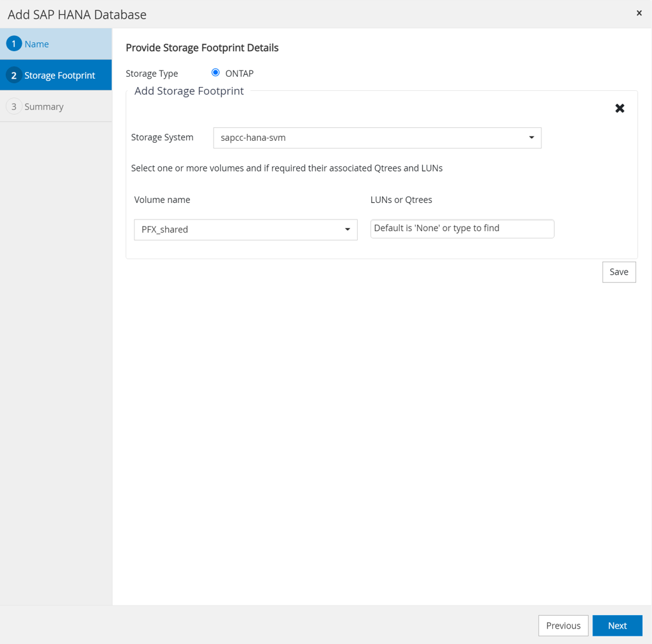This screenshot has width=652, height=644.
Task: Go to the Name step label
Action: click(36, 44)
